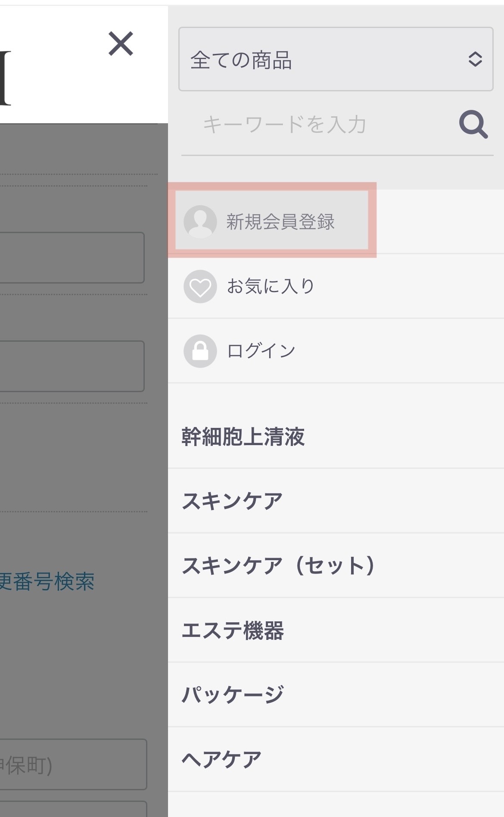
Task: Close the side menu with X icon
Action: coord(121,44)
